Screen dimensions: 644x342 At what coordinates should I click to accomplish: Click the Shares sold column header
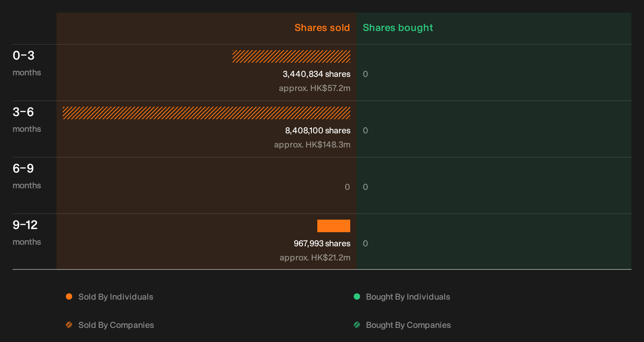[x=322, y=28]
